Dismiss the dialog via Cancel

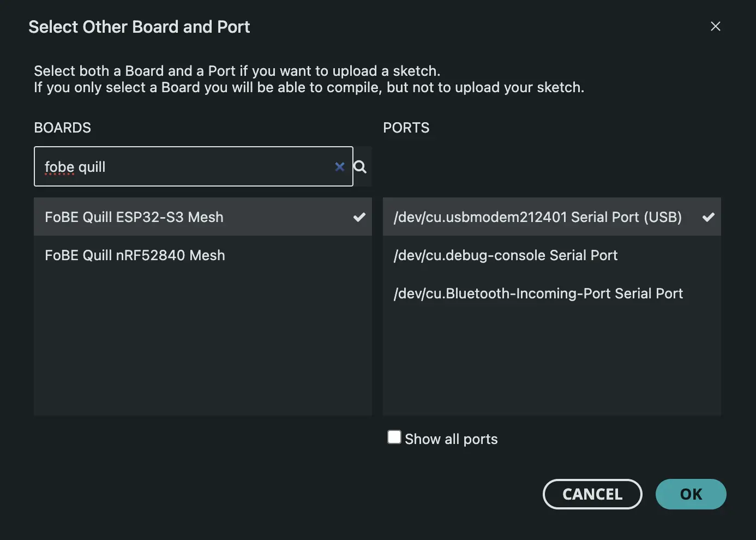pos(592,494)
